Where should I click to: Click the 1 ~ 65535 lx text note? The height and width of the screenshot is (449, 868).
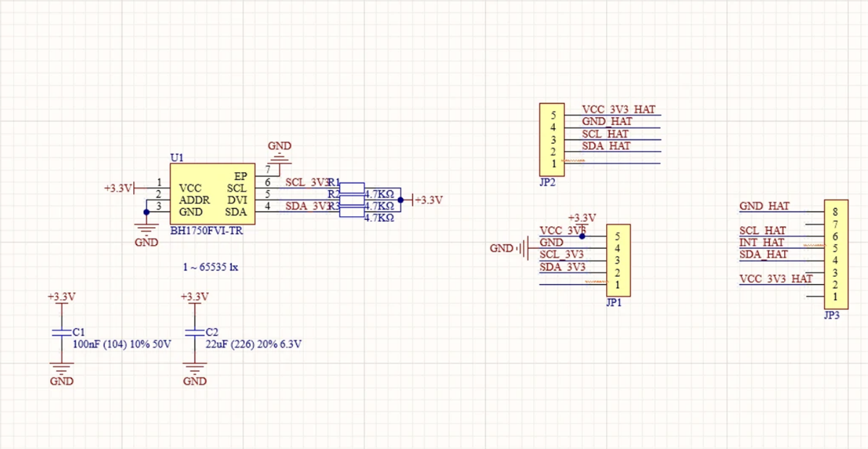(x=210, y=266)
